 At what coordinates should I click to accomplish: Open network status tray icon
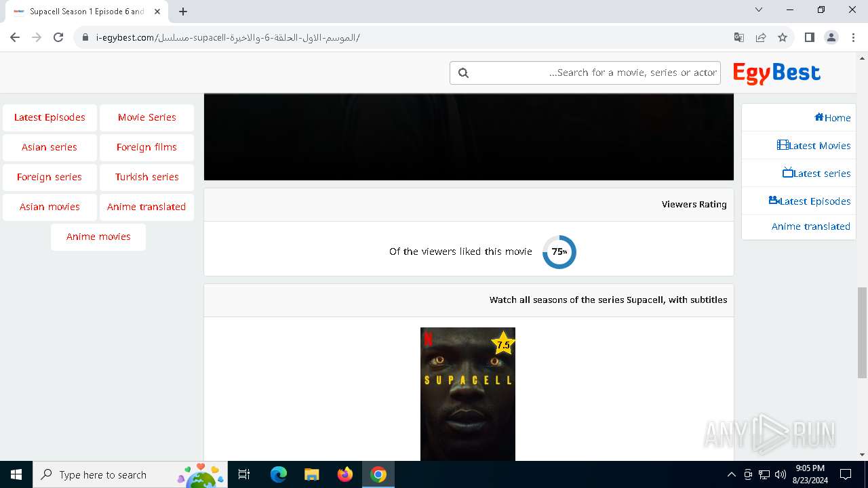pyautogui.click(x=764, y=474)
